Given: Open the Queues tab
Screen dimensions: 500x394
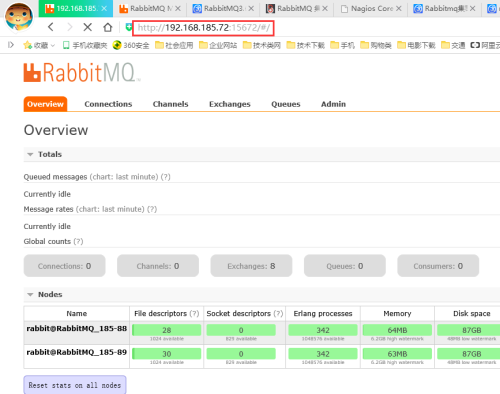Looking at the screenshot, I should [x=286, y=104].
